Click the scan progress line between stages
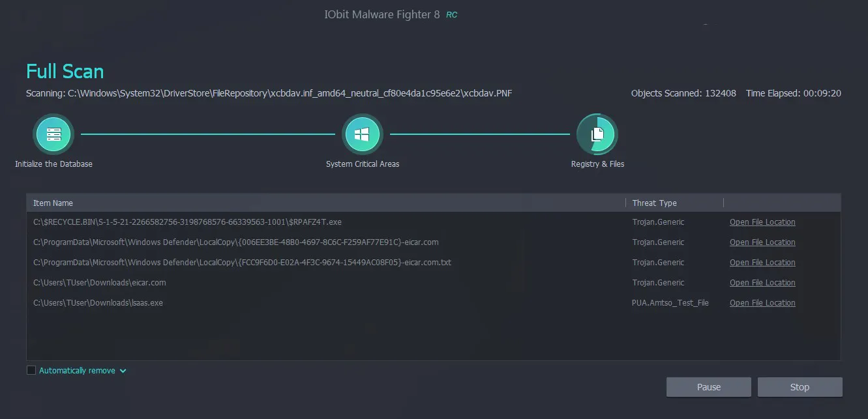Viewport: 868px width, 419px height. tap(209, 134)
